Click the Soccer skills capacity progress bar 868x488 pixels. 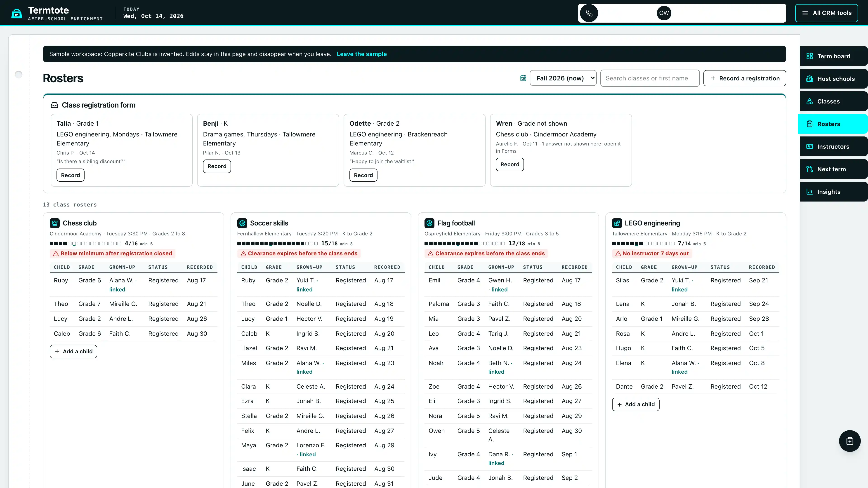[x=277, y=244]
